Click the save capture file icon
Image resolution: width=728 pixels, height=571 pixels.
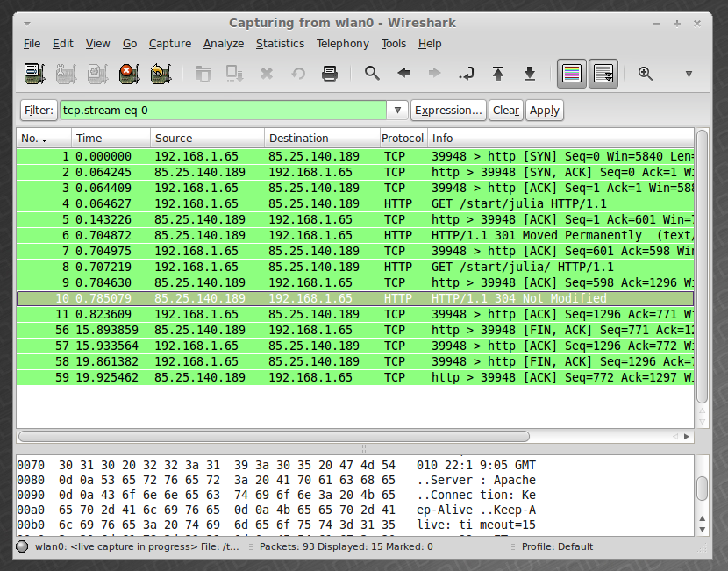234,74
